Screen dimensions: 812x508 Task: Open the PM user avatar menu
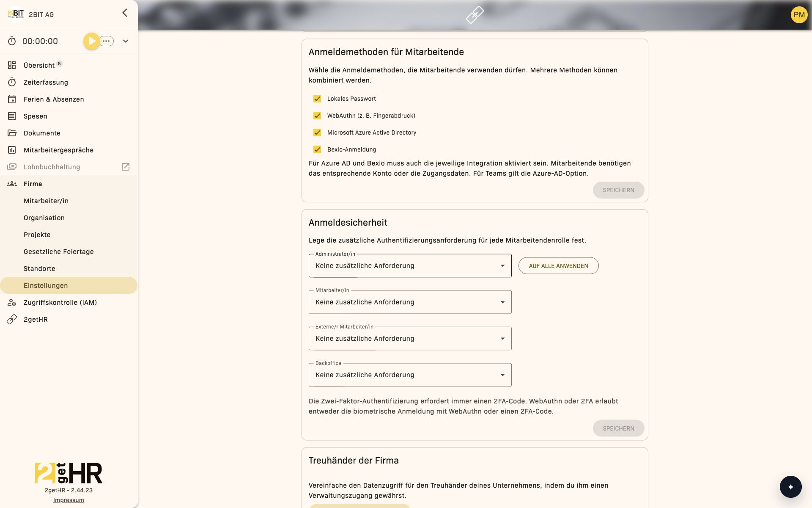799,15
